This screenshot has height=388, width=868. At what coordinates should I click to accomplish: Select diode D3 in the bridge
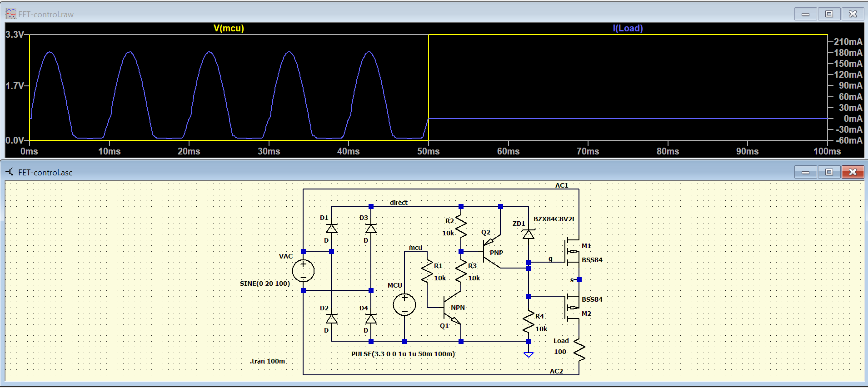tap(371, 228)
